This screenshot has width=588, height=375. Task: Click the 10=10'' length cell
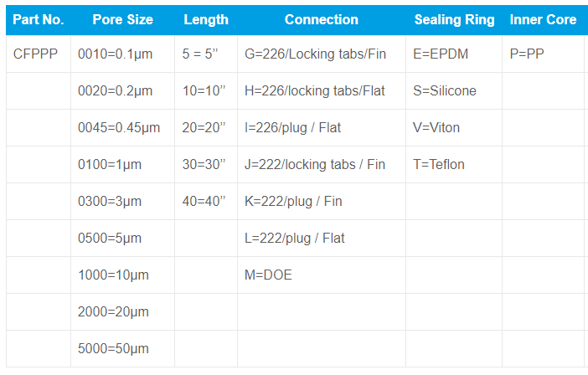(204, 91)
